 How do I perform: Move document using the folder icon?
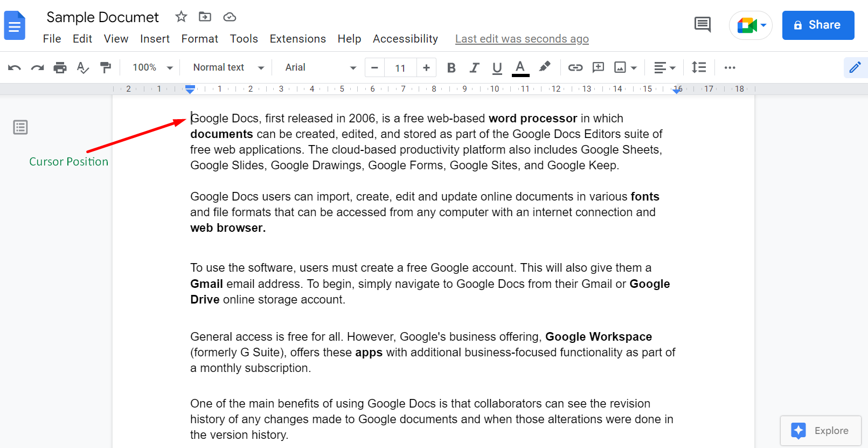(205, 17)
